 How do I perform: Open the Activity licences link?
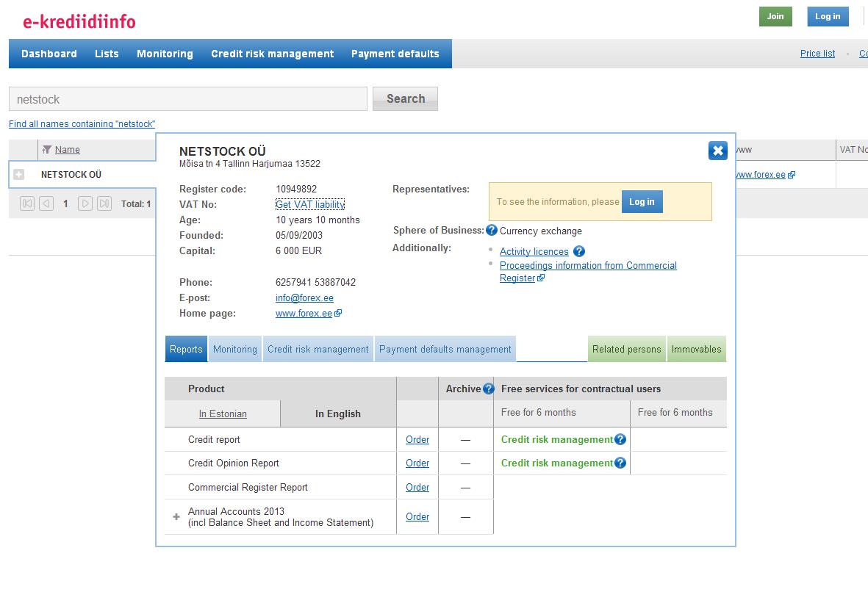[x=534, y=251]
